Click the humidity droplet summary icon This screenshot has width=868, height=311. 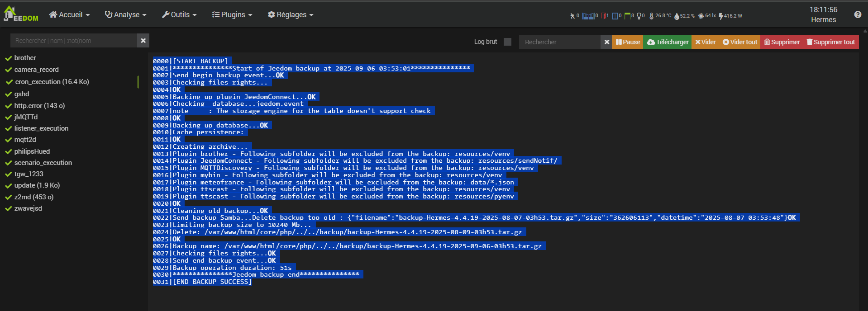677,16
